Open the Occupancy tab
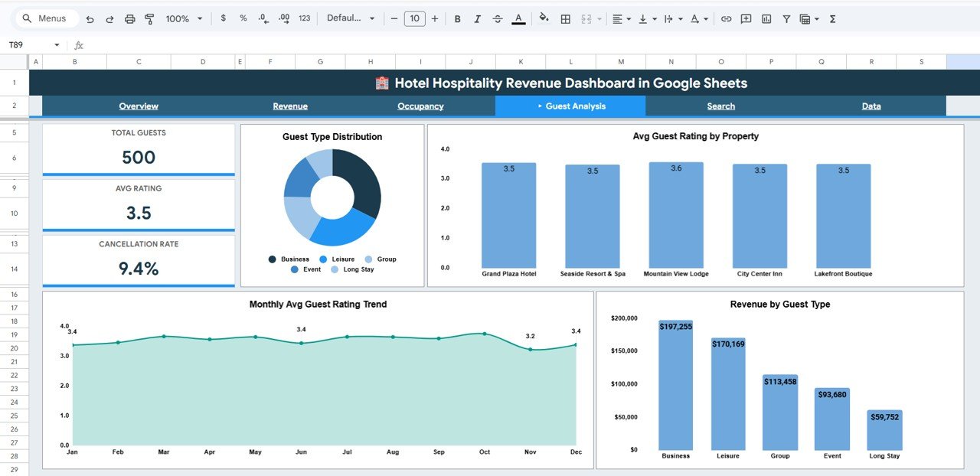980x476 pixels. point(420,106)
